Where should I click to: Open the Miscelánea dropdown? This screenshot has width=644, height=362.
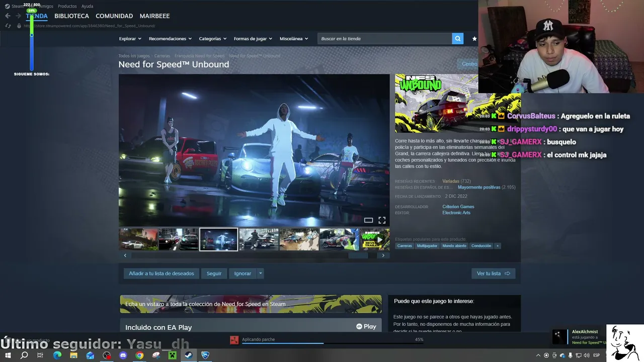tap(294, 39)
